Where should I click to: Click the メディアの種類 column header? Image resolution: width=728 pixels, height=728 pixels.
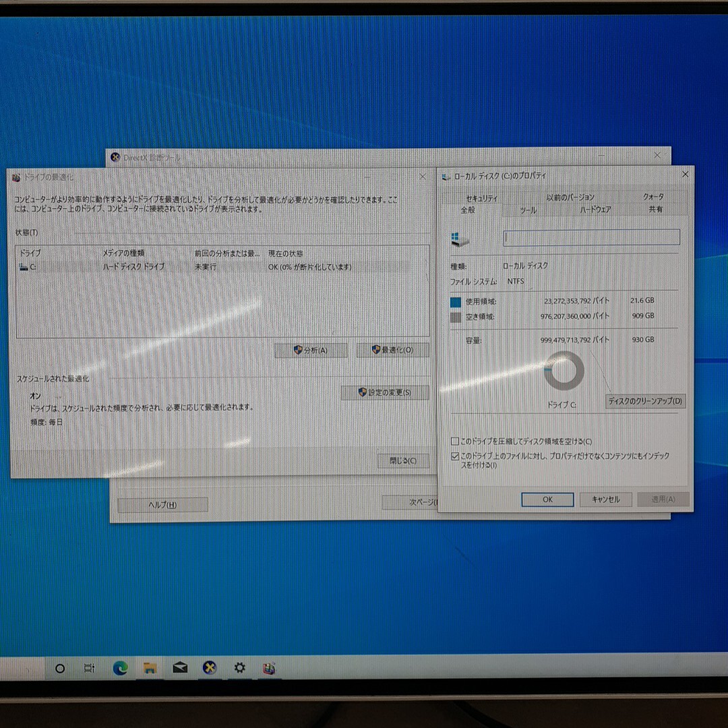[123, 253]
